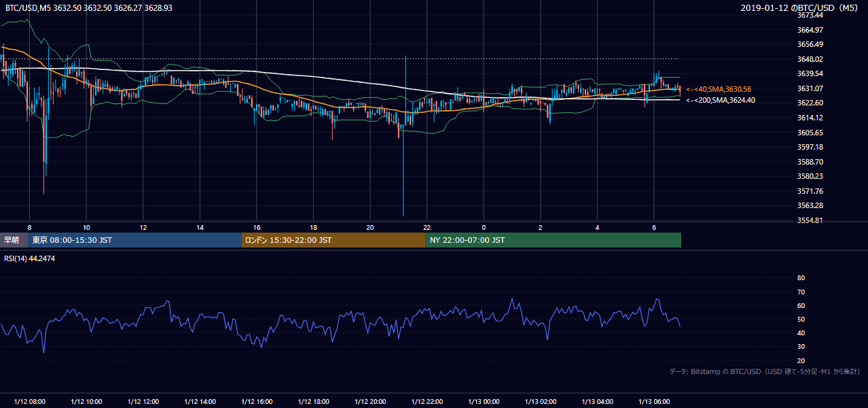Image resolution: width=868 pixels, height=408 pixels.
Task: Click the 1/12 20:00 date label
Action: [x=370, y=401]
